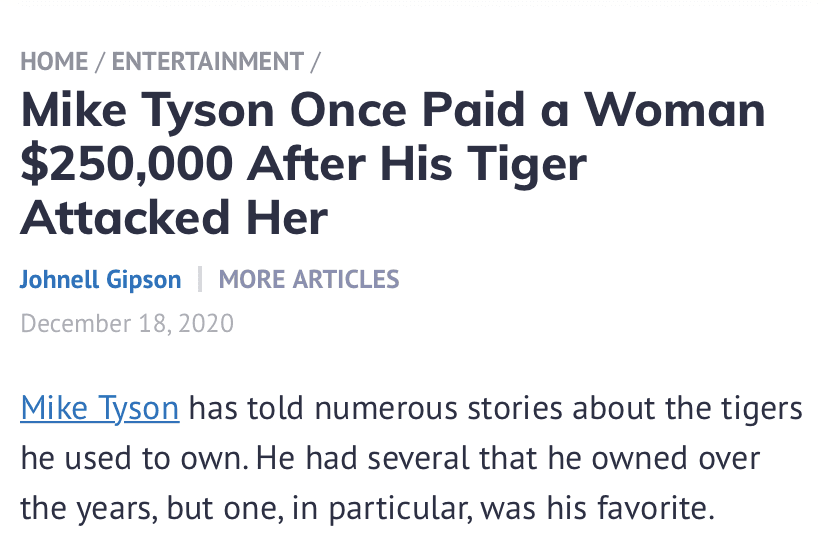Go to the HOME breadcrumb link

pos(54,61)
